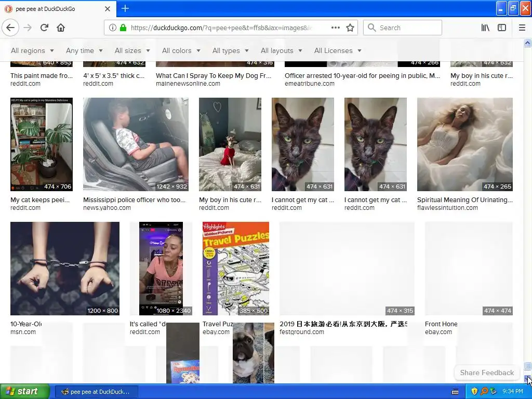Open the woman in pink shirt phone screenshot
The image size is (532, 399).
(x=161, y=269)
